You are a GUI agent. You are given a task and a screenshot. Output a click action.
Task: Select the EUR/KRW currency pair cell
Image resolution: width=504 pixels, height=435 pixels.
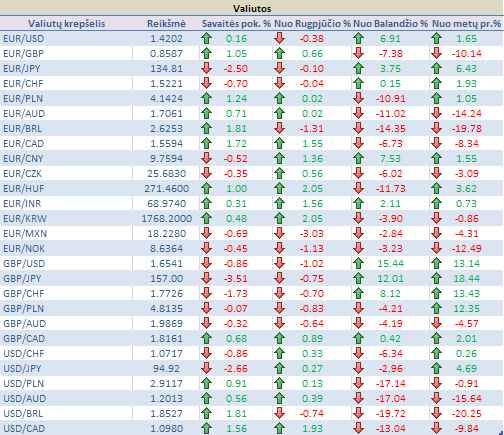(66, 218)
